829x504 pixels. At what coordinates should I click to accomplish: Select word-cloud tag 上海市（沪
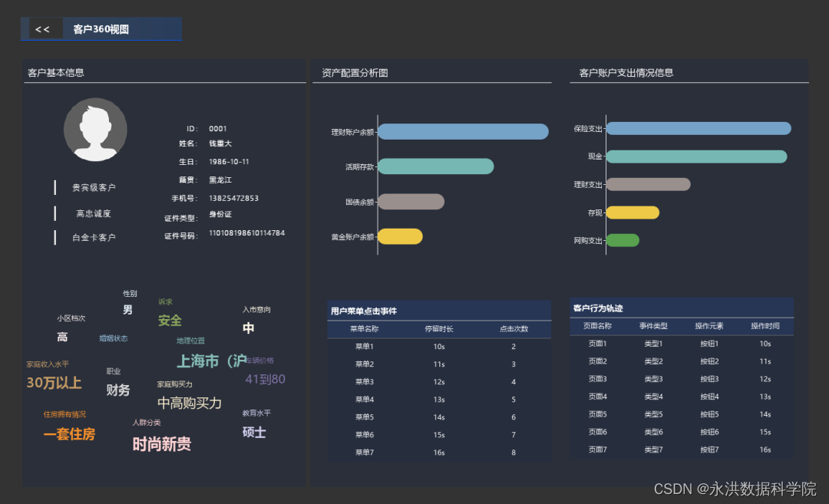(212, 361)
